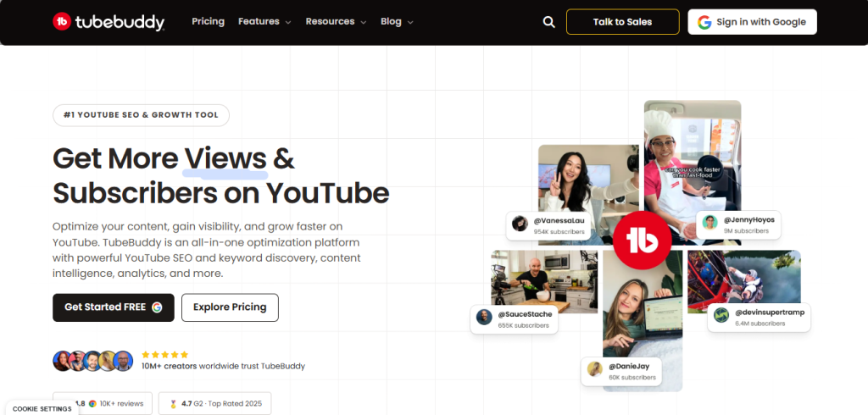868x415 pixels.
Task: Click the medal icon in G2 badge
Action: [173, 403]
